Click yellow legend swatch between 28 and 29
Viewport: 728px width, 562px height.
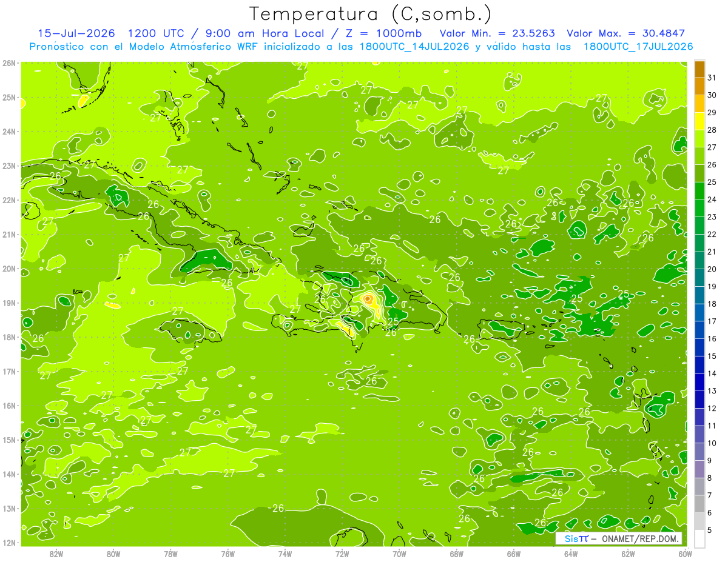[x=699, y=121]
